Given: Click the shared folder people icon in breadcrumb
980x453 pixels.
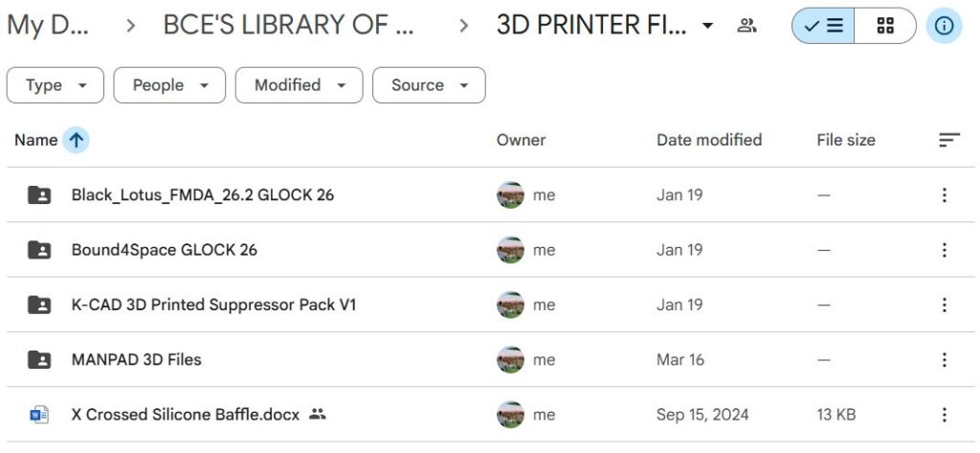Looking at the screenshot, I should click(747, 26).
